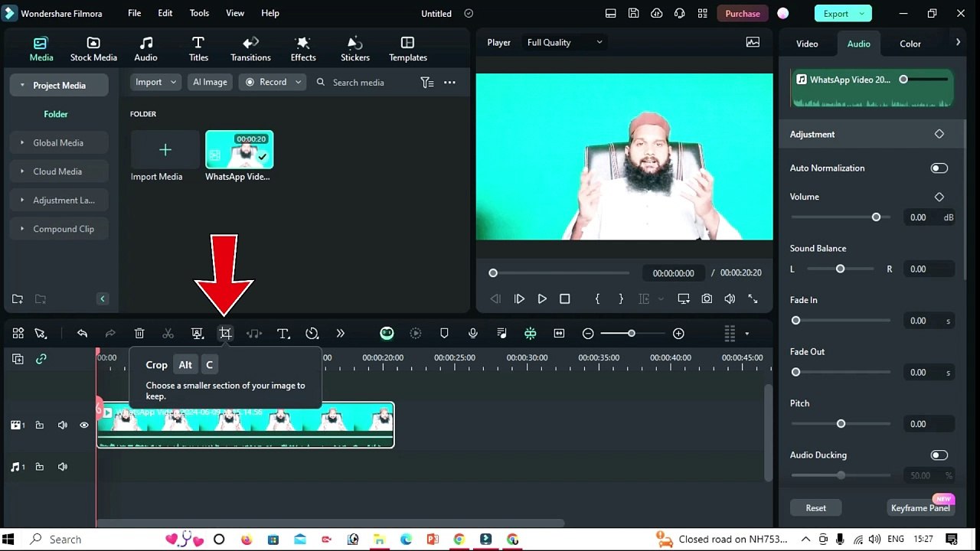Open the Tools menu

(x=199, y=12)
